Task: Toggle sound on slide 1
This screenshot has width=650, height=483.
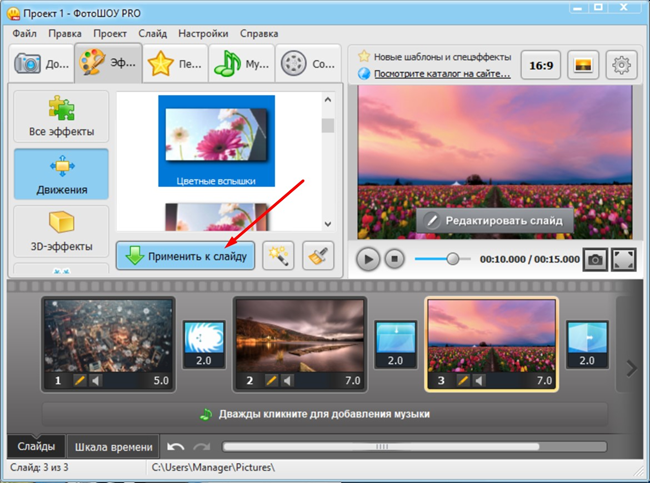Action: [x=97, y=381]
